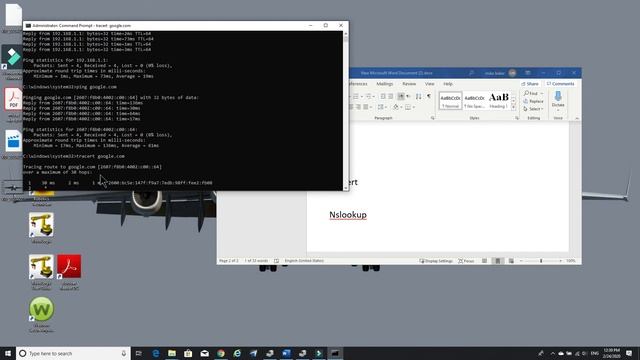Open the Review tab in Word

pyautogui.click(x=409, y=84)
